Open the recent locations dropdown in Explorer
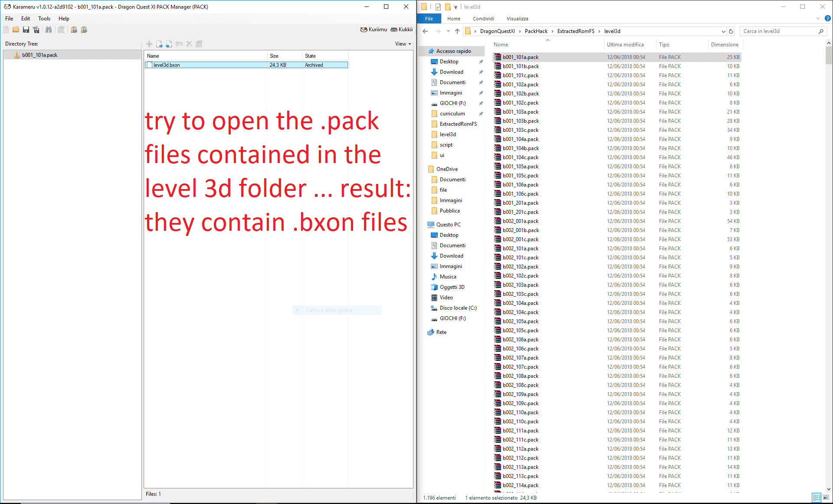Image resolution: width=833 pixels, height=504 pixels. (448, 31)
